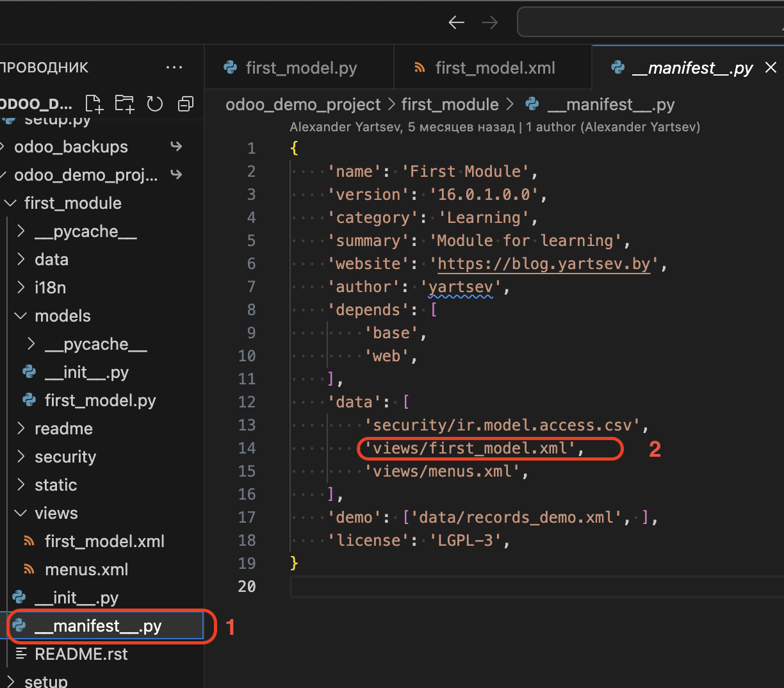784x688 pixels.
Task: Click Python icon of models __init__.py file
Action: click(29, 372)
